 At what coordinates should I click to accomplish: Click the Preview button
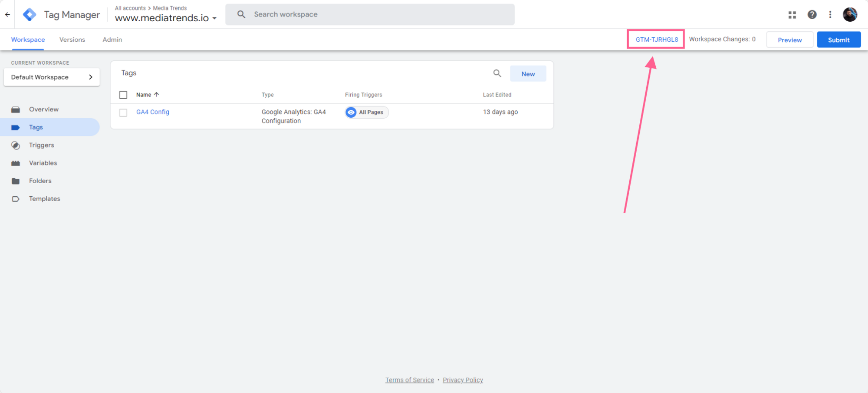789,40
